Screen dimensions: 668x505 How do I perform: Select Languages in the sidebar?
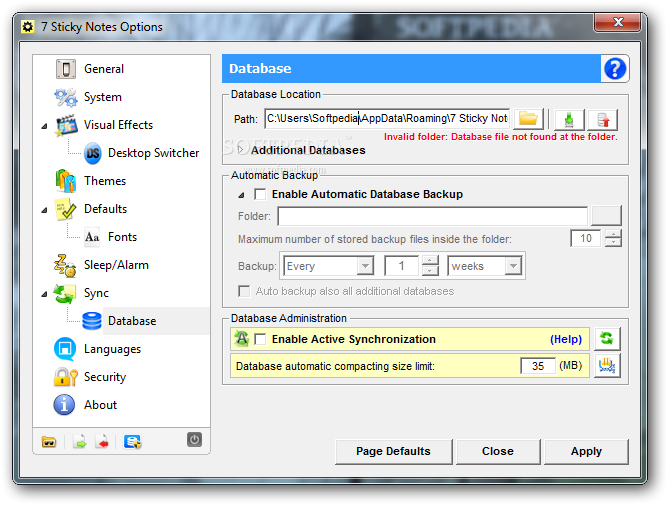112,349
